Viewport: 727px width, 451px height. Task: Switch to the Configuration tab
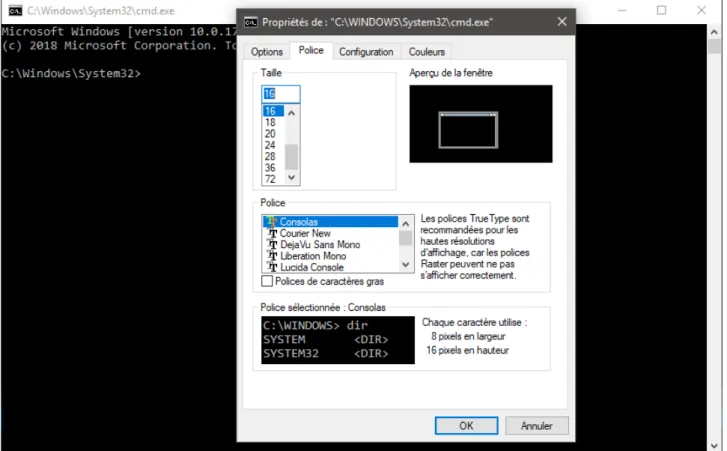click(366, 52)
